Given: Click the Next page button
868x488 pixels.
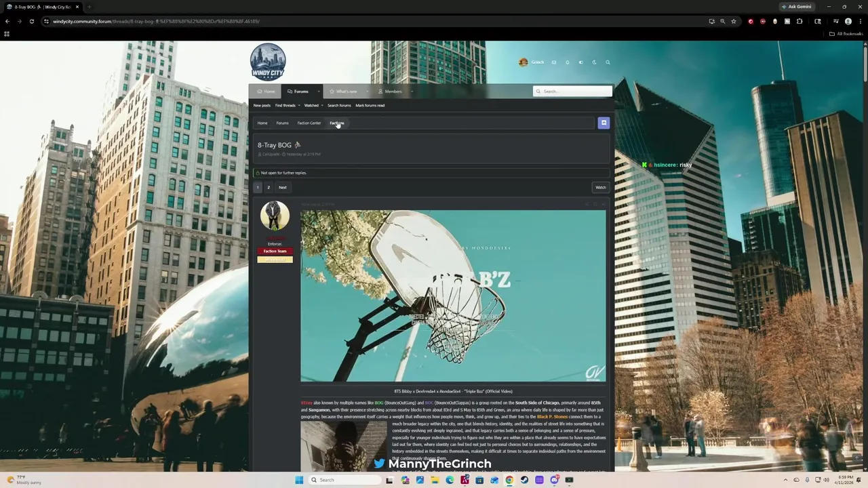Looking at the screenshot, I should coord(283,187).
